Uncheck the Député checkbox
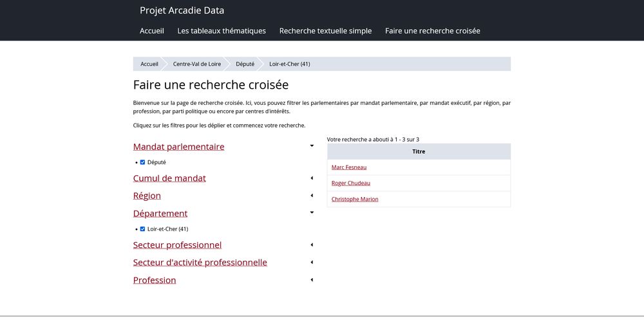This screenshot has width=644, height=320. [143, 162]
